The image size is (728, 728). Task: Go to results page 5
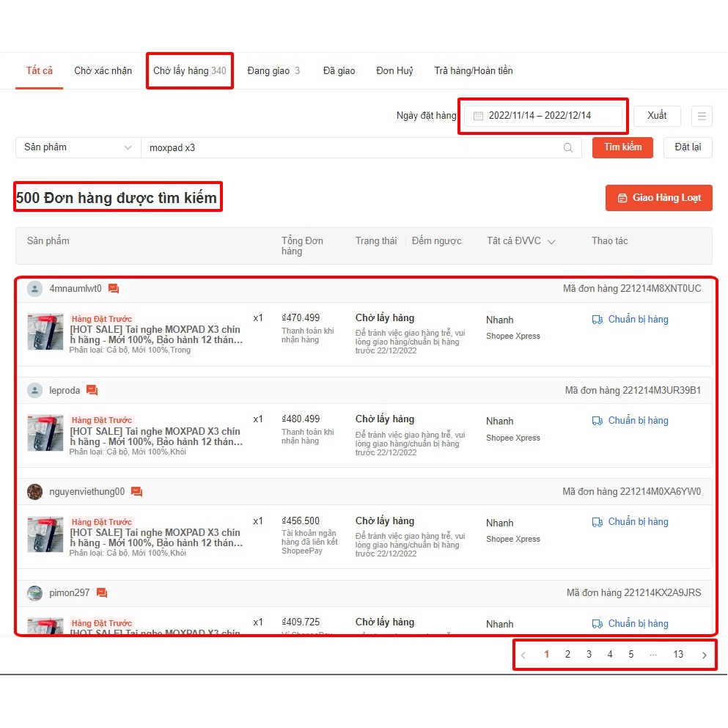point(631,654)
